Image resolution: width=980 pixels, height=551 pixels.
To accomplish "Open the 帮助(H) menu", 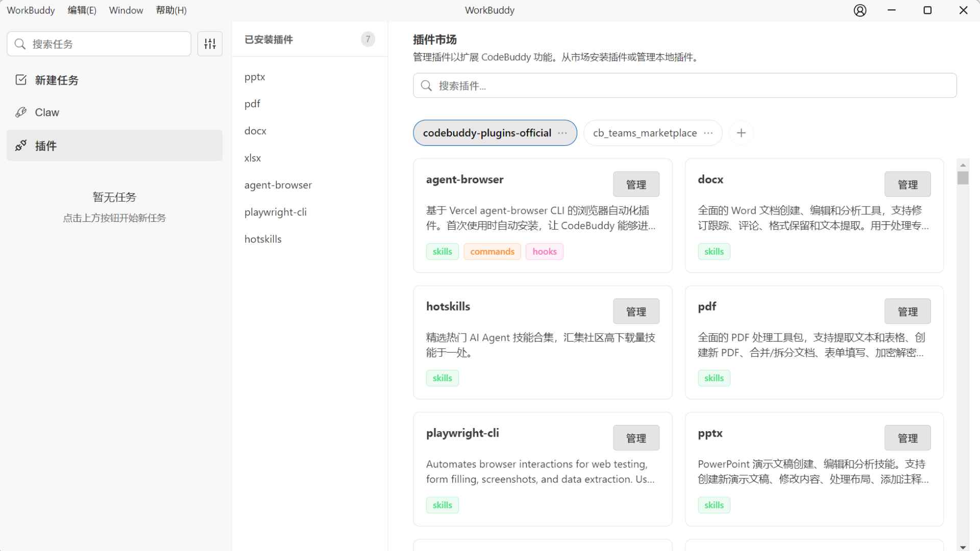I will click(171, 10).
